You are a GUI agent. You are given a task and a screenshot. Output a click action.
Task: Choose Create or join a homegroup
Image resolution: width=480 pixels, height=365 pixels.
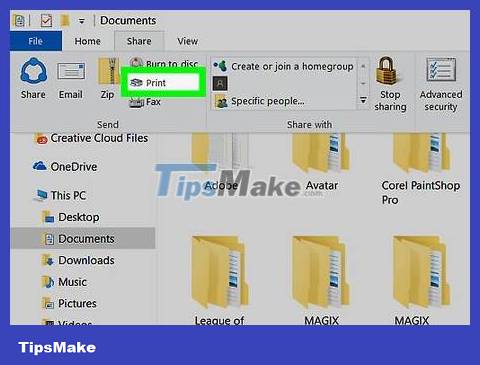(283, 66)
